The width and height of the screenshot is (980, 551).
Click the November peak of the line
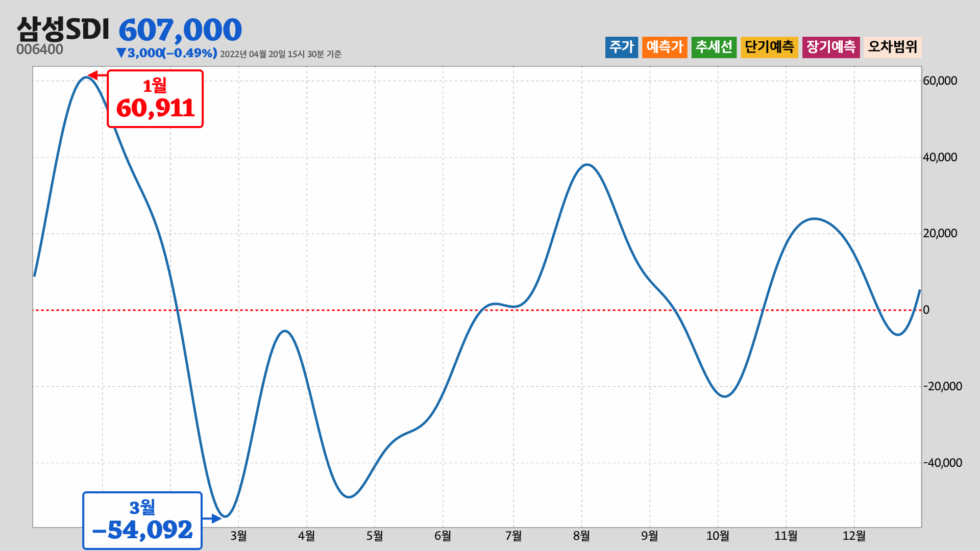coord(814,219)
